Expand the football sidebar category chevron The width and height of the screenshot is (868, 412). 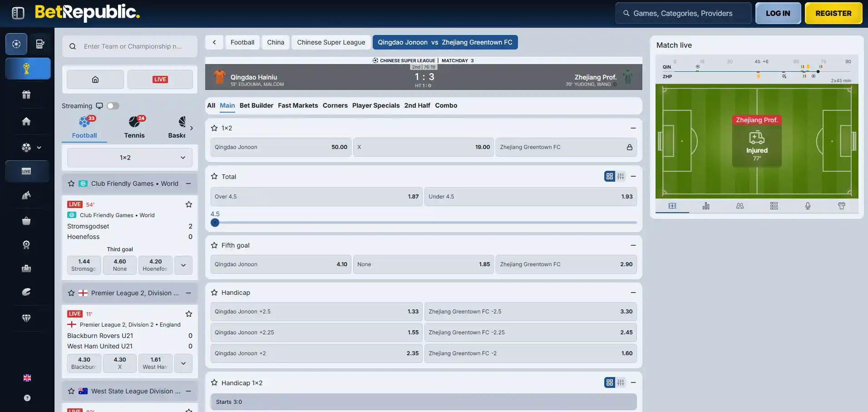pyautogui.click(x=39, y=147)
